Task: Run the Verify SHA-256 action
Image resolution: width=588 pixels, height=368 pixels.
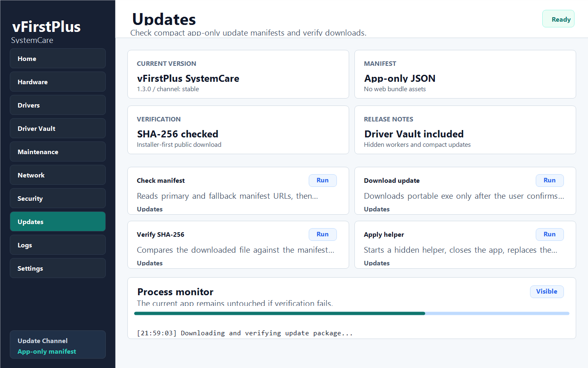Action: point(323,234)
